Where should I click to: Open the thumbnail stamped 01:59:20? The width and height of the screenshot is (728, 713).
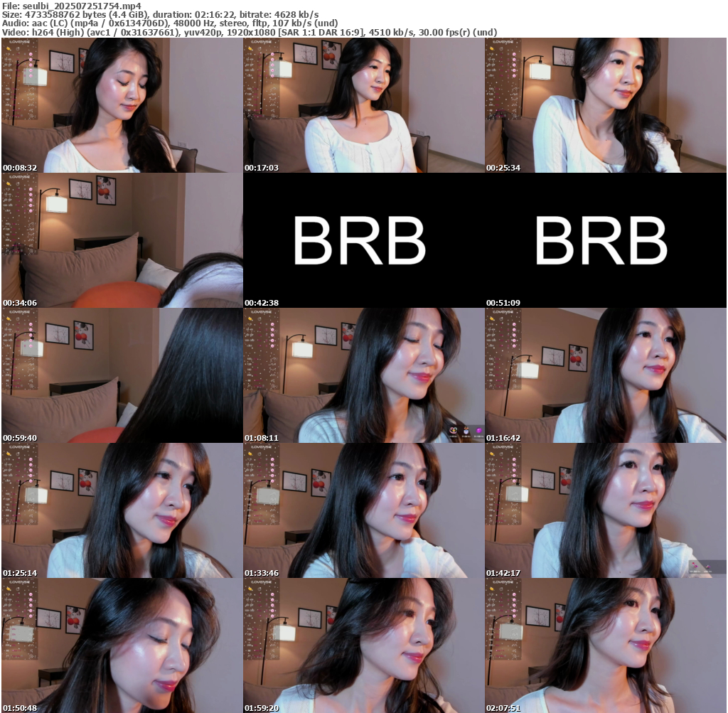364,645
